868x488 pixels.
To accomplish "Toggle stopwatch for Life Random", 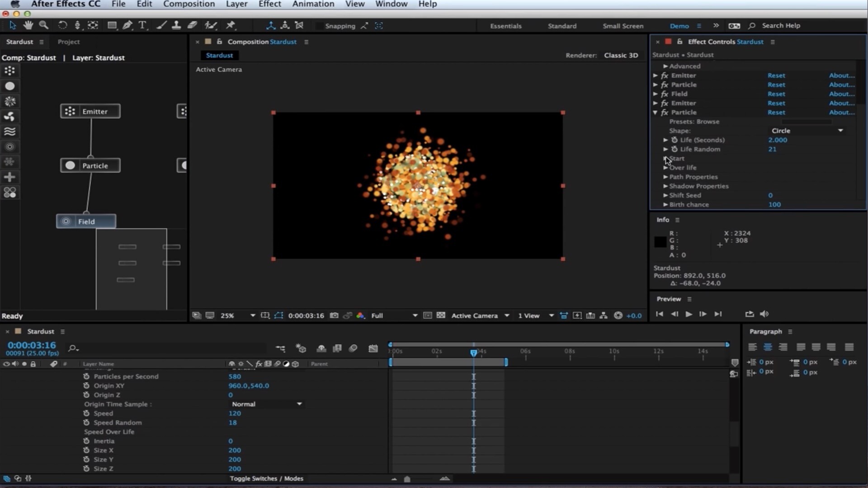I will click(675, 149).
